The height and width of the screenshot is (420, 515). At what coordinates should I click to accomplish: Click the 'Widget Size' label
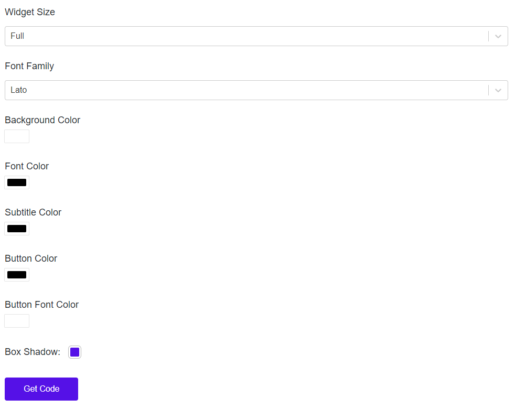point(30,12)
